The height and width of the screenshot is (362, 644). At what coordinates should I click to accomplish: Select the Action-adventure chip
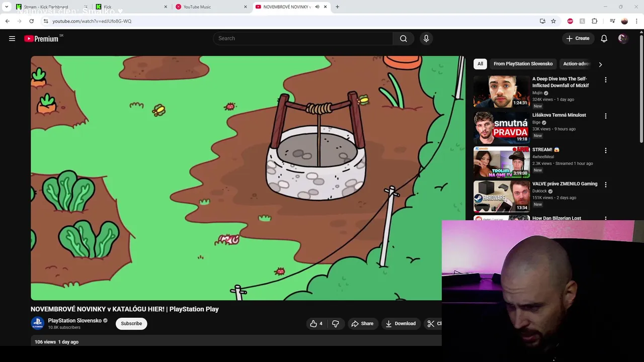pos(577,64)
